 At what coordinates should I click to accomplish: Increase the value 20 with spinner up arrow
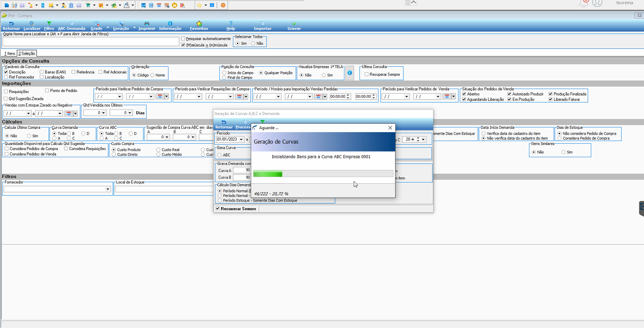(x=418, y=138)
